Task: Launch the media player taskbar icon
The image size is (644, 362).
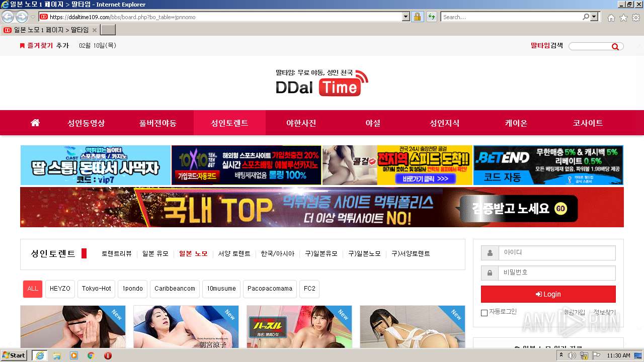Action: pos(74,355)
